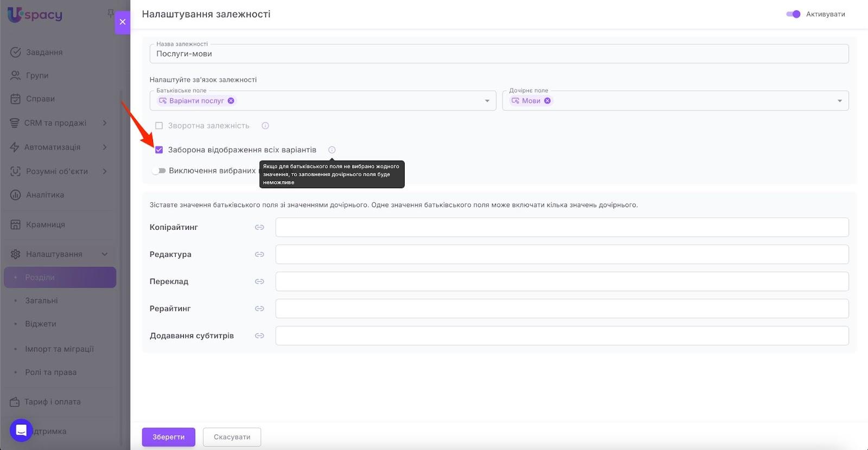Click the link icon beside Додавання субтитрів
The width and height of the screenshot is (868, 450).
pos(259,336)
